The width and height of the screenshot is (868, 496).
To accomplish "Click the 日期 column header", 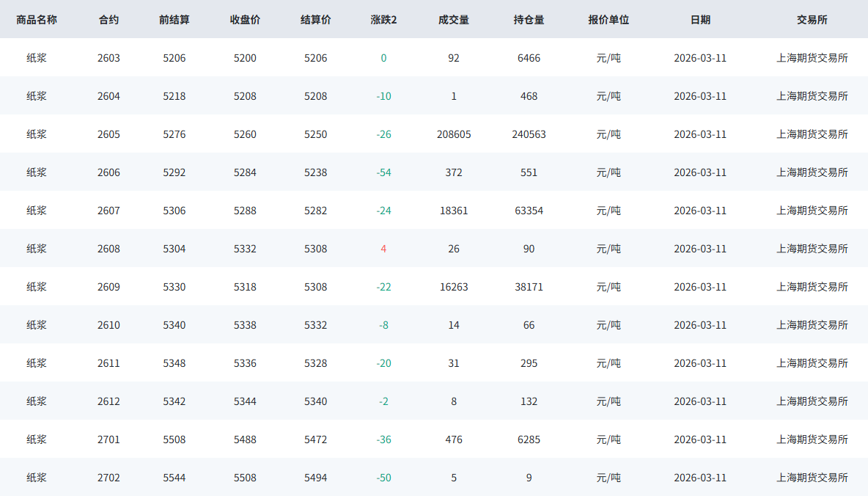I will point(700,20).
